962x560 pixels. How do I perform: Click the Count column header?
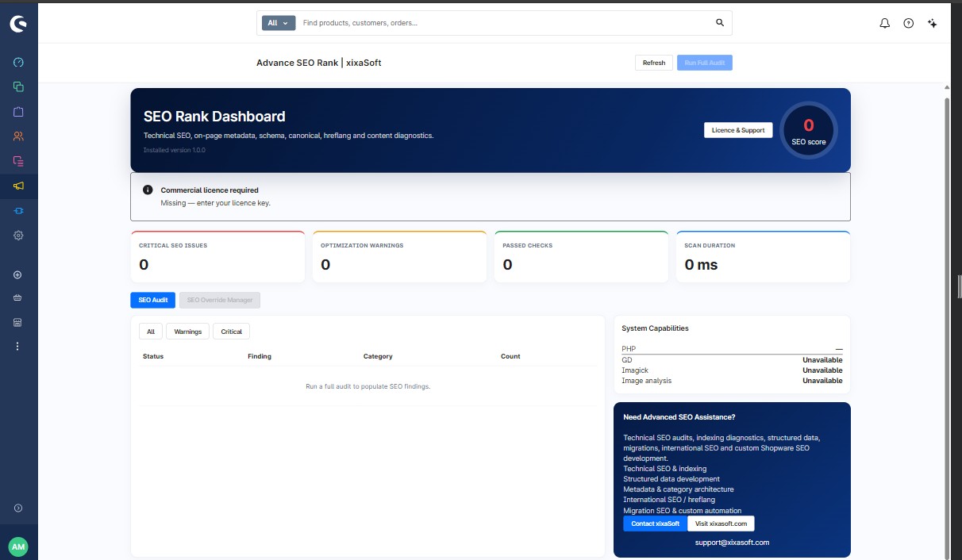510,356
